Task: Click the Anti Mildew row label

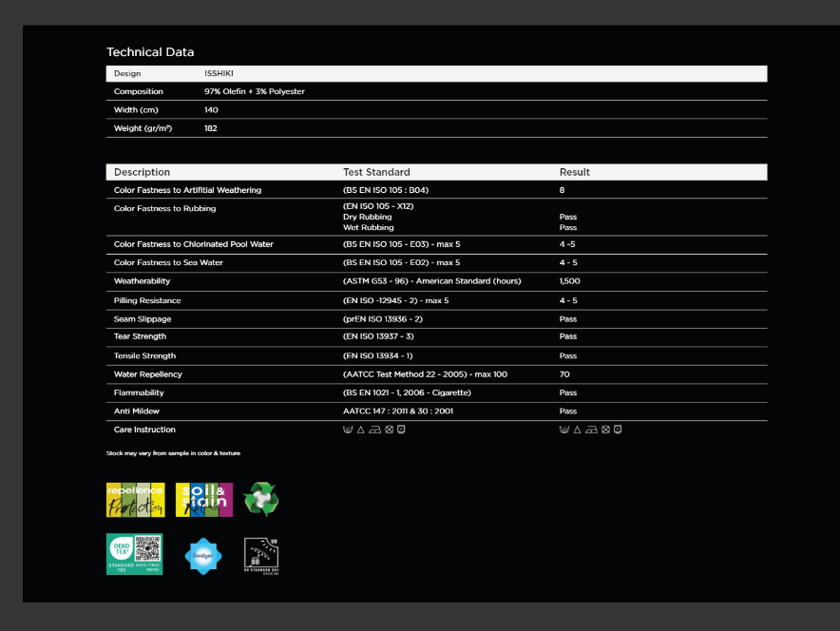Action: point(137,411)
